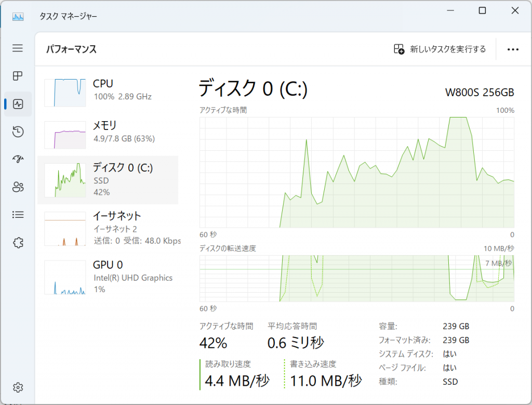532x405 pixels.
Task: Select the イーサネット performance item
Action: [108, 228]
